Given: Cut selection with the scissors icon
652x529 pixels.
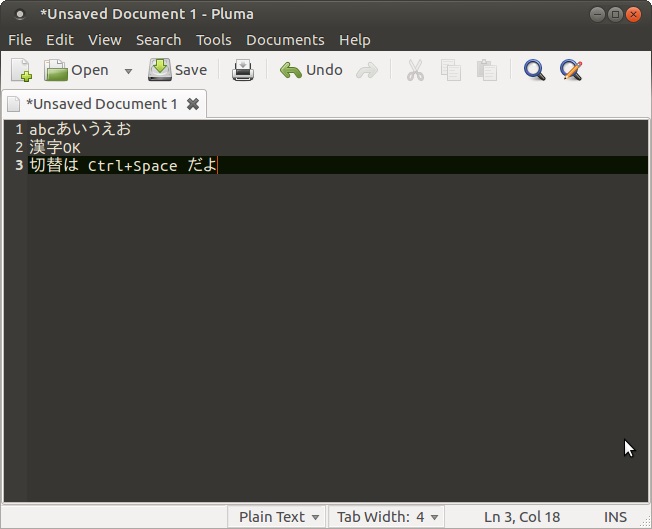Looking at the screenshot, I should pyautogui.click(x=415, y=70).
